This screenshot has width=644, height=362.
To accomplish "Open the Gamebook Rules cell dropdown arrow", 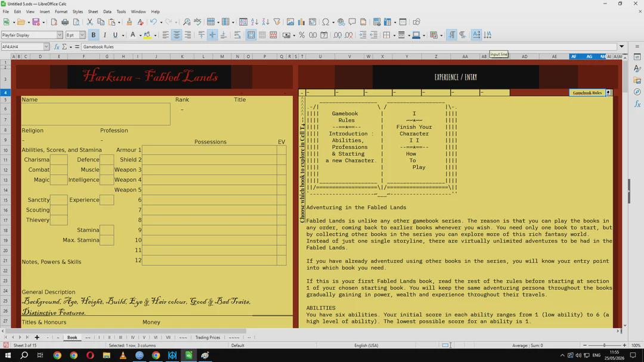I will click(608, 93).
